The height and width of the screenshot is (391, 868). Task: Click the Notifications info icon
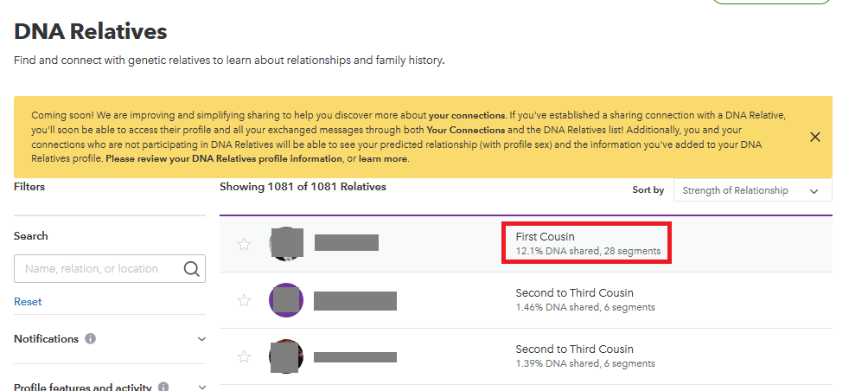pyautogui.click(x=90, y=338)
